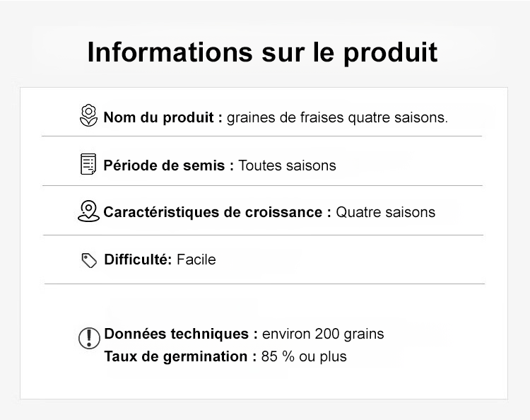Click the environ 200 grains text
530x420 pixels.
(x=323, y=334)
